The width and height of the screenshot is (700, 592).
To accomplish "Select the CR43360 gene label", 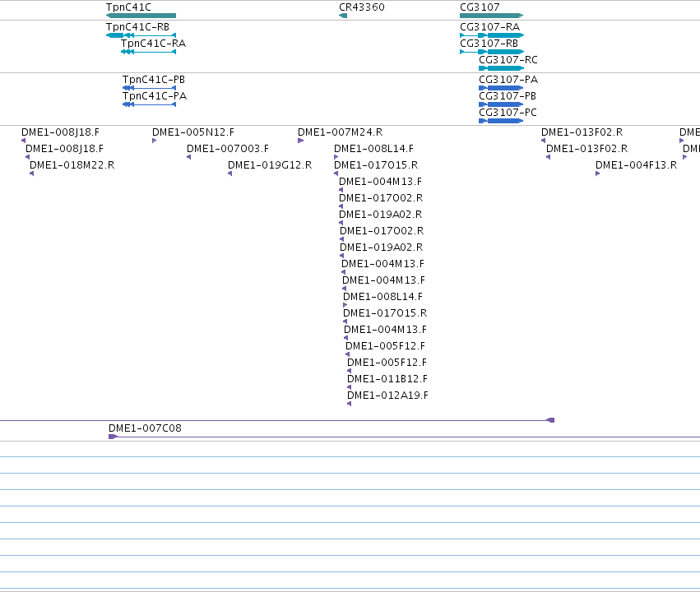I will (362, 7).
